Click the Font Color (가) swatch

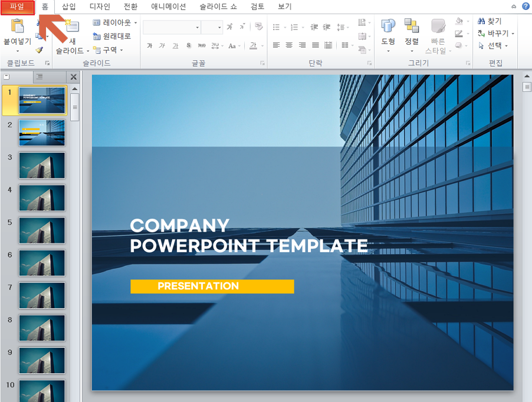(253, 45)
